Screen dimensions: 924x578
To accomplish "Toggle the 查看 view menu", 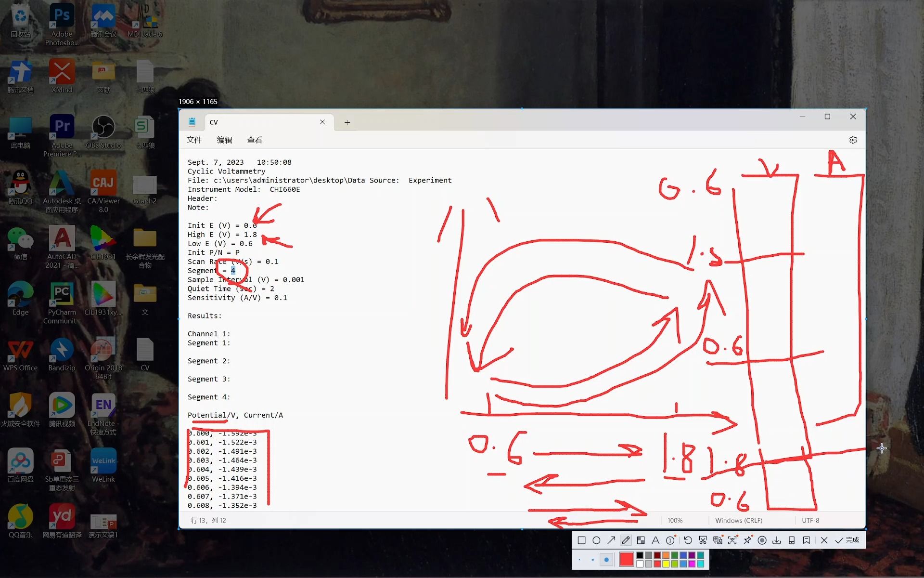I will pos(254,140).
